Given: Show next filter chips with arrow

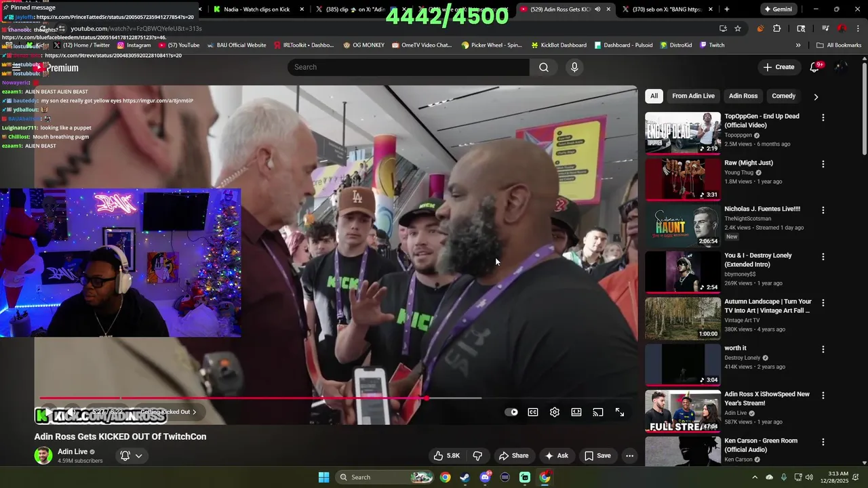Looking at the screenshot, I should [x=816, y=96].
